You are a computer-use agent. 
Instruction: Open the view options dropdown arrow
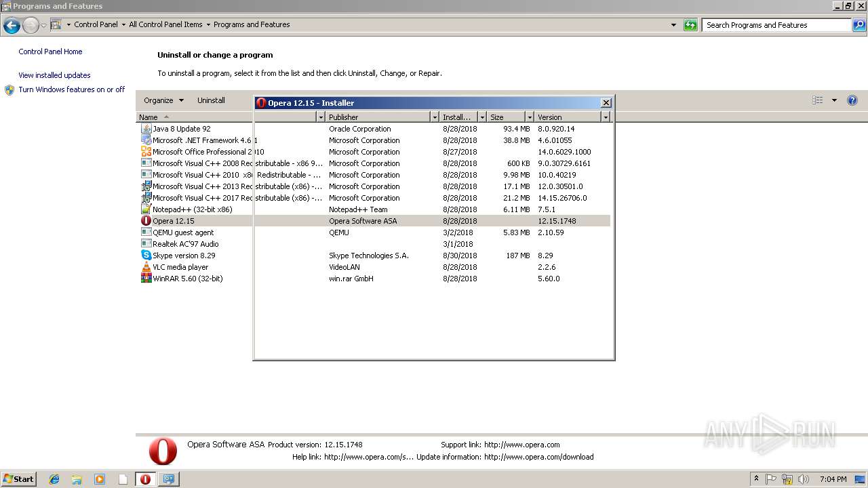pyautogui.click(x=834, y=100)
